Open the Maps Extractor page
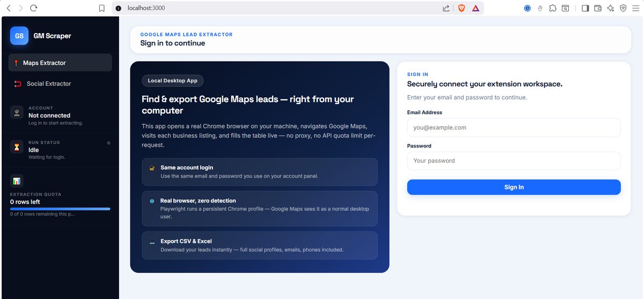The width and height of the screenshot is (644, 299). 60,63
